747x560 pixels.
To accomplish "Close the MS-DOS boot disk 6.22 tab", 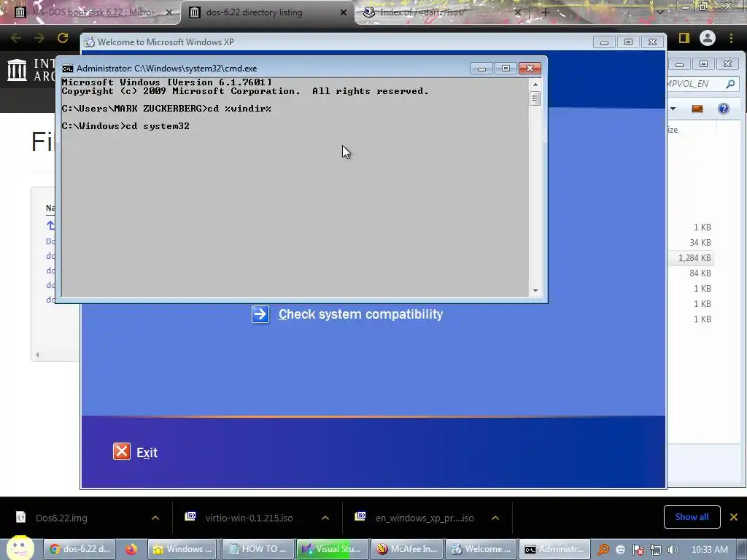I will [x=169, y=12].
